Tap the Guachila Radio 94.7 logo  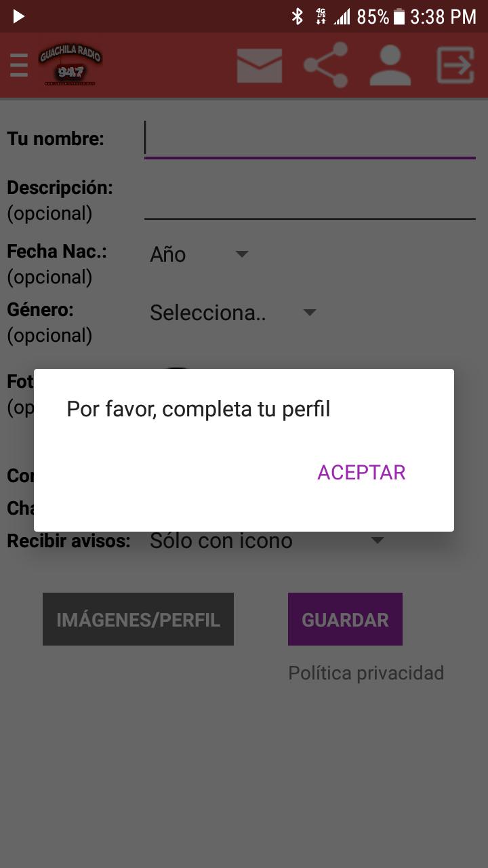(x=70, y=65)
